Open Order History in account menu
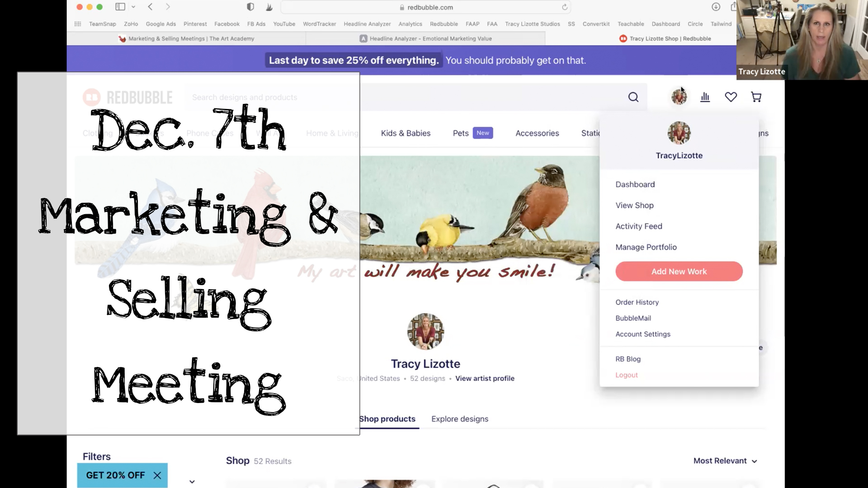The height and width of the screenshot is (488, 868). 637,302
